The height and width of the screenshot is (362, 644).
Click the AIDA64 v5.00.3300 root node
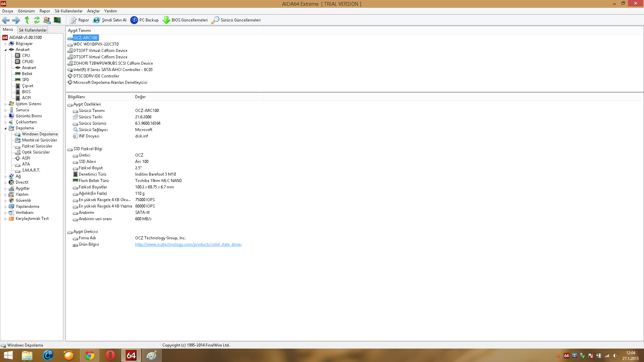point(25,38)
